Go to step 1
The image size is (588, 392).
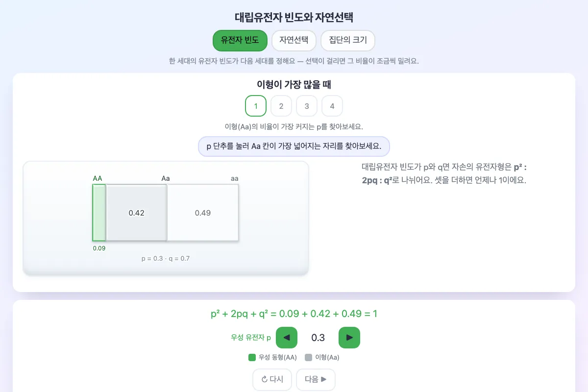(x=256, y=106)
